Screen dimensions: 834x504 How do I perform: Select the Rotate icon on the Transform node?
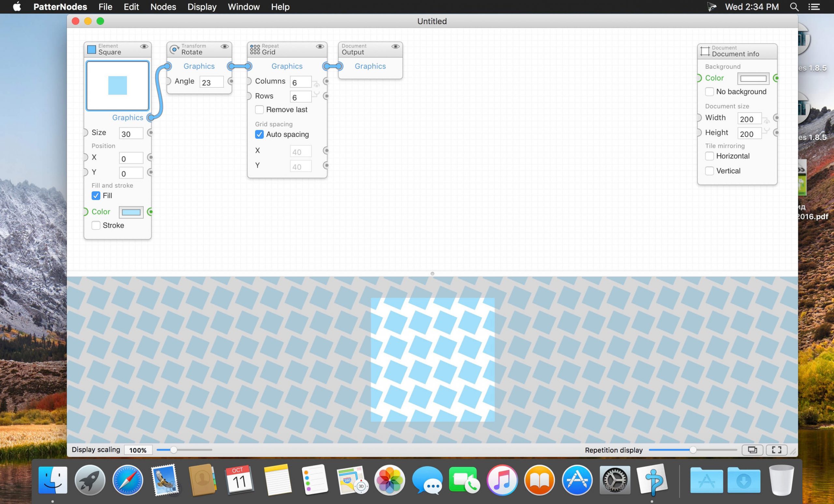(174, 49)
